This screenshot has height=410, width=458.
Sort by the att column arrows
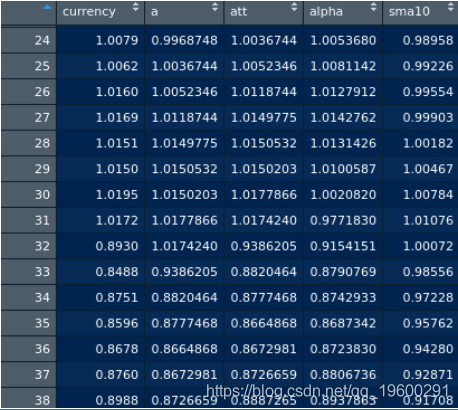point(294,7)
